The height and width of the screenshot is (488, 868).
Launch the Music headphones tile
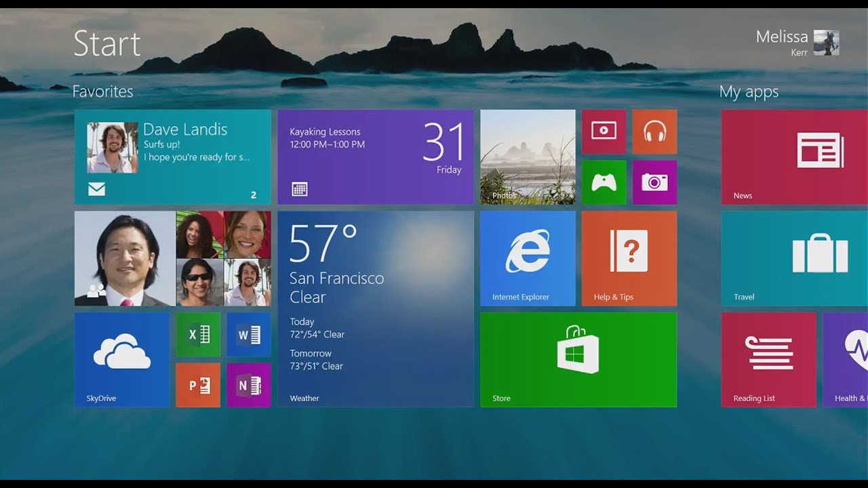654,131
